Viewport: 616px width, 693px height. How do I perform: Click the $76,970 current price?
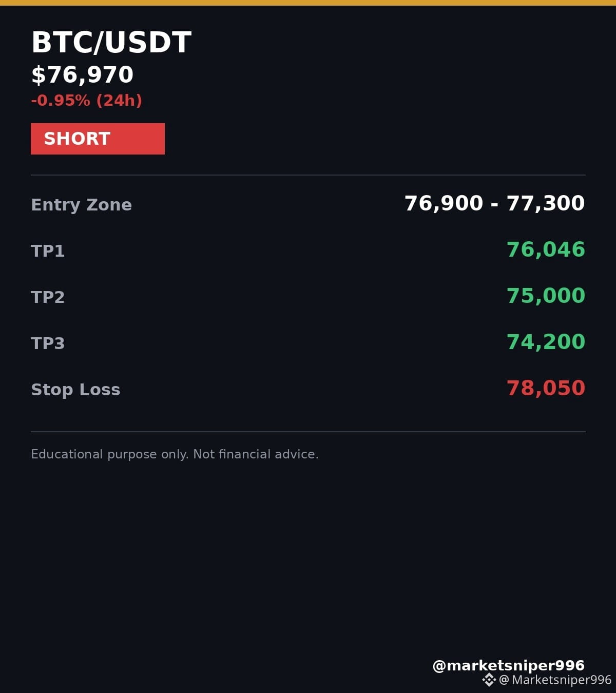[x=83, y=75]
